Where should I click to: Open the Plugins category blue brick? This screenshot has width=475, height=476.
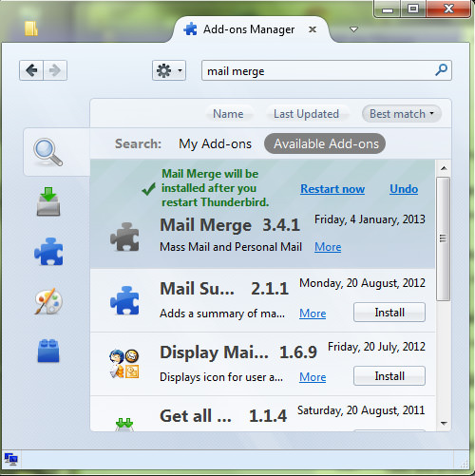[48, 351]
